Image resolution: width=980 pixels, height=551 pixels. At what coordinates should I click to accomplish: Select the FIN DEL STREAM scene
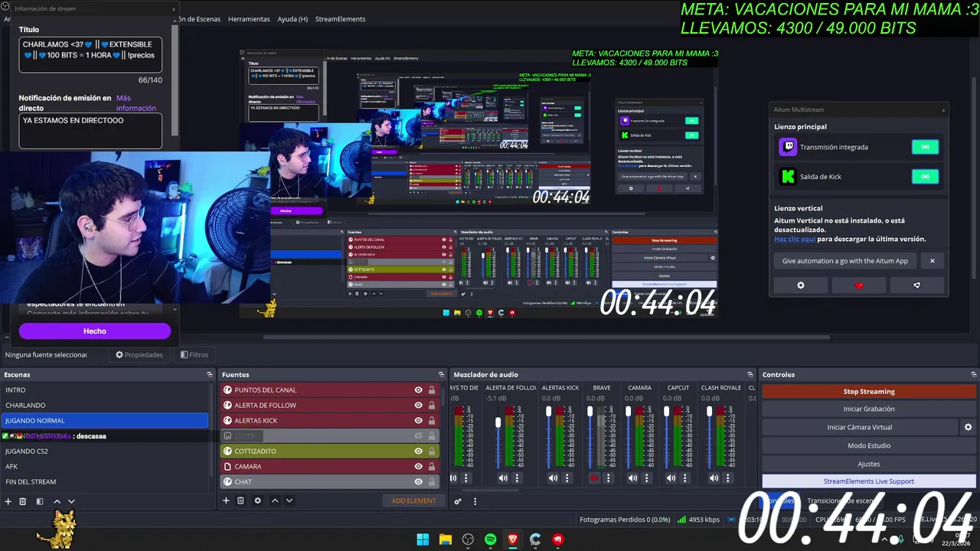click(x=105, y=481)
